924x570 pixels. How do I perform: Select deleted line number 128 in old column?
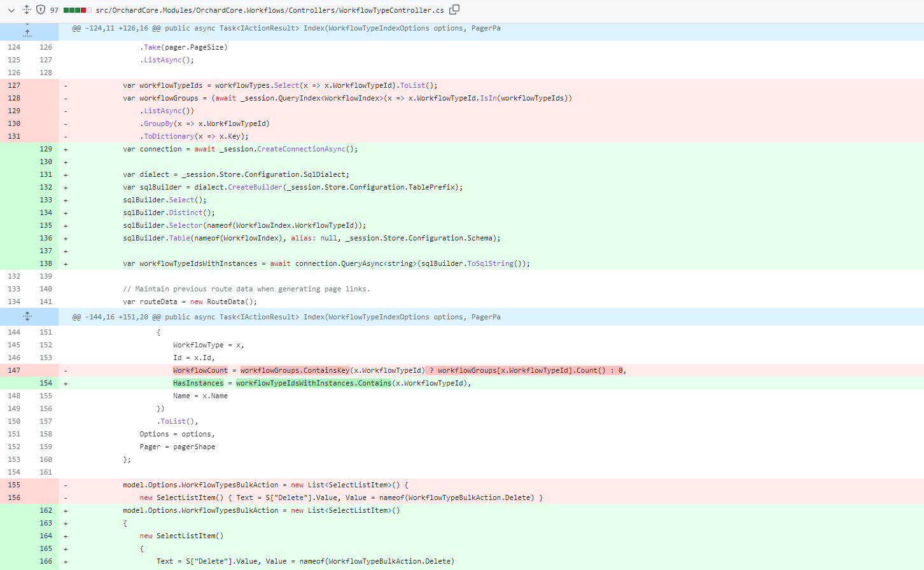14,98
